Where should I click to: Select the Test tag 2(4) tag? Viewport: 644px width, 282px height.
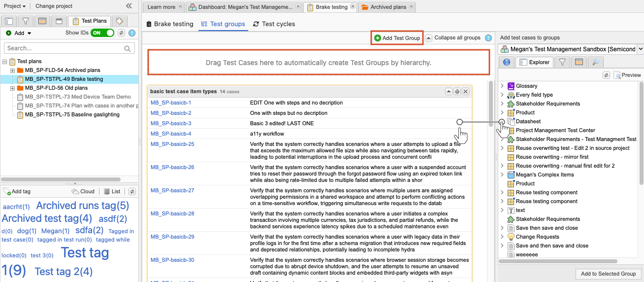[64, 271]
